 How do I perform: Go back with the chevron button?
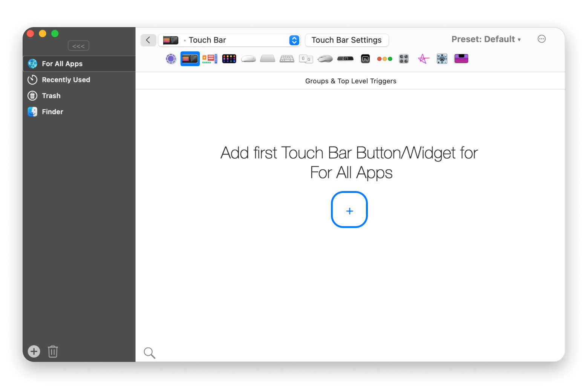pyautogui.click(x=148, y=40)
